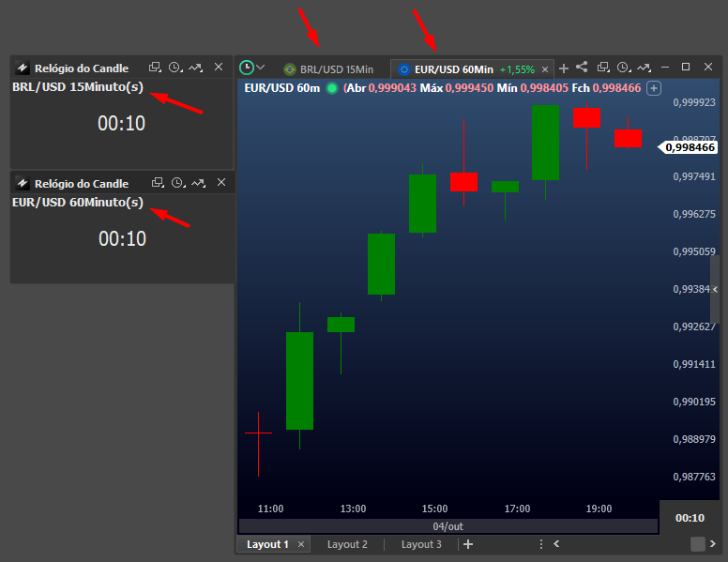Click the window link icon in BRL/USD candle clock
The height and width of the screenshot is (562, 728).
pos(157,68)
